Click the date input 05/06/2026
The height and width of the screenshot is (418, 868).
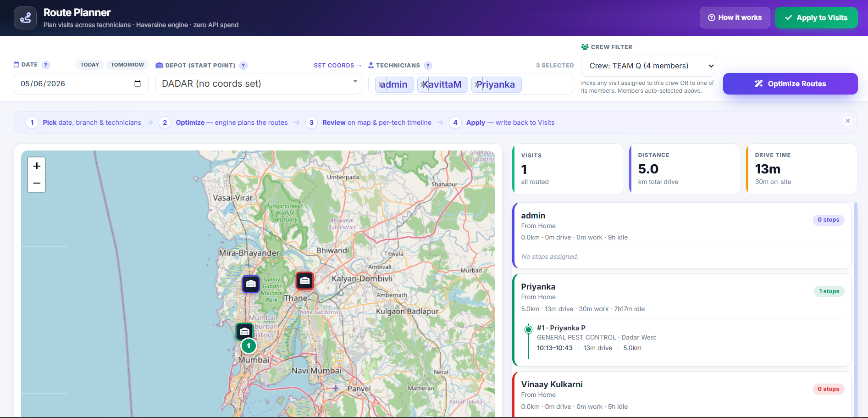tap(81, 84)
